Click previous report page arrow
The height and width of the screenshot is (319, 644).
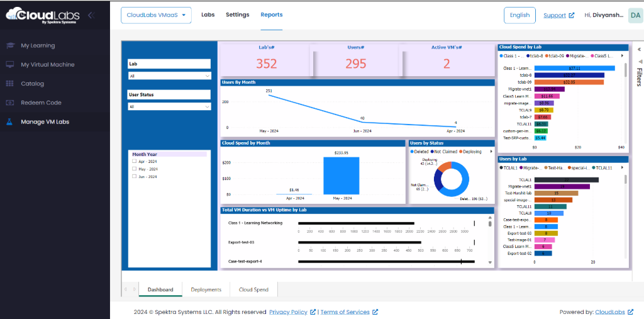point(125,289)
